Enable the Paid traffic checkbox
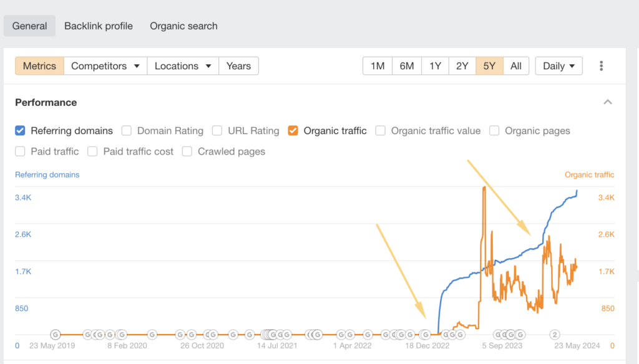Screen dimensions: 639x364 (x=19, y=151)
